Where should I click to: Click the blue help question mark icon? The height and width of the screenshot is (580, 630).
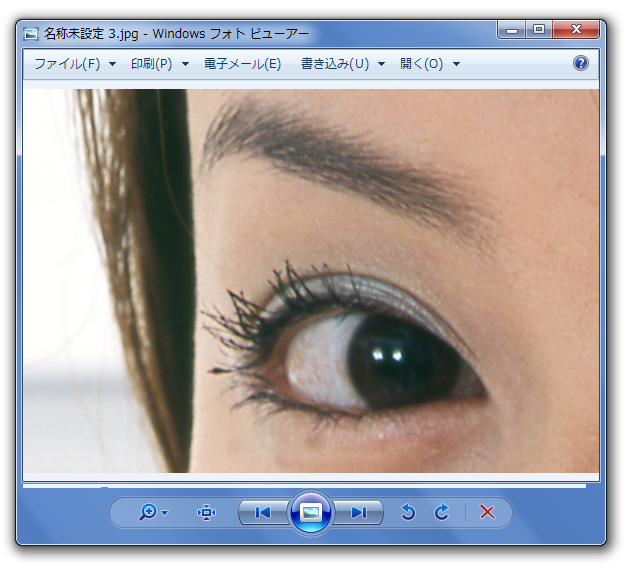click(x=581, y=63)
